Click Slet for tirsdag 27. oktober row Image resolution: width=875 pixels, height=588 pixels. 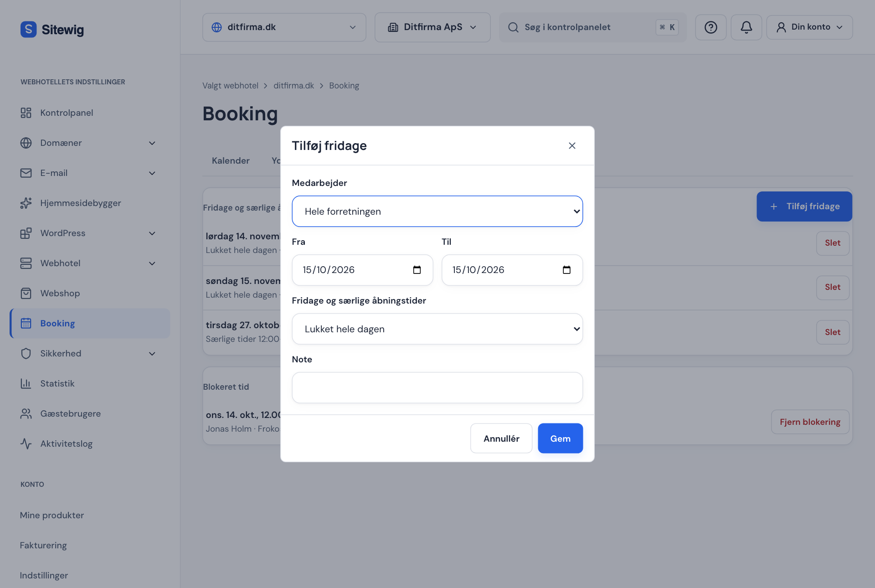pyautogui.click(x=833, y=332)
